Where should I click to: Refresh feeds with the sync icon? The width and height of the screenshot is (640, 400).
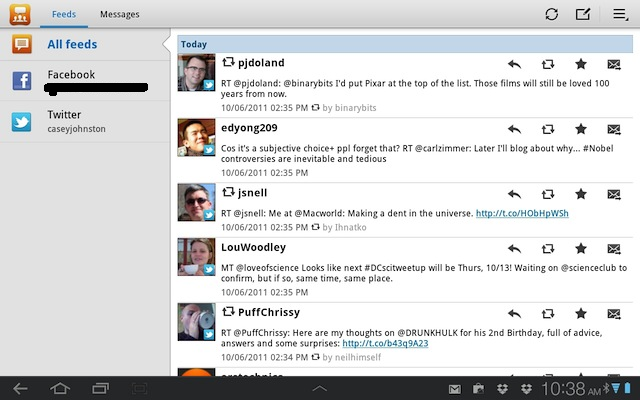point(551,14)
